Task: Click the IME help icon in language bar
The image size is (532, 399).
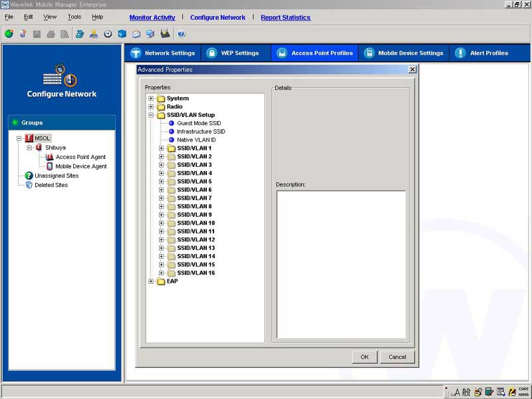Action: [x=512, y=392]
